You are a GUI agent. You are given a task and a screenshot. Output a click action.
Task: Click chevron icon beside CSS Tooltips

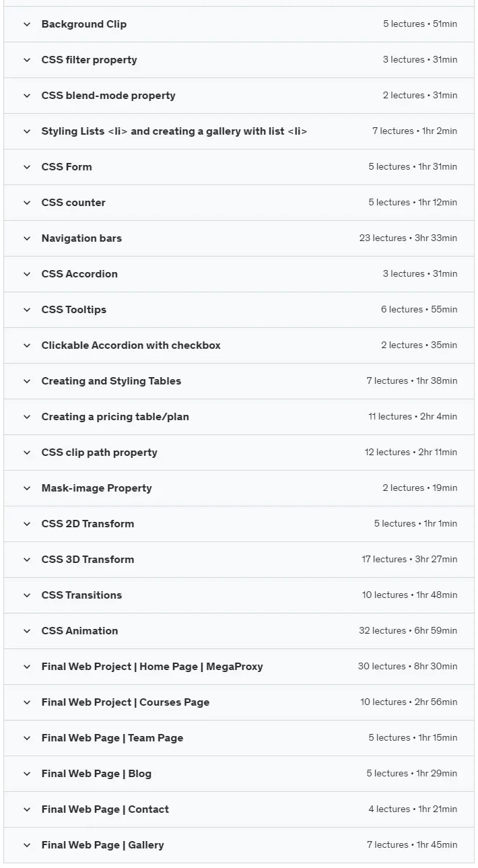(x=27, y=310)
